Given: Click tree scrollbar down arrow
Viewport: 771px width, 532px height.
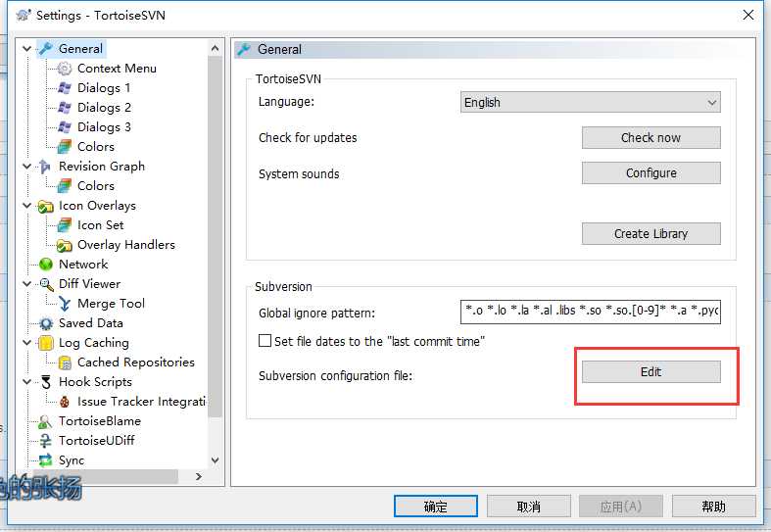Looking at the screenshot, I should [x=215, y=460].
